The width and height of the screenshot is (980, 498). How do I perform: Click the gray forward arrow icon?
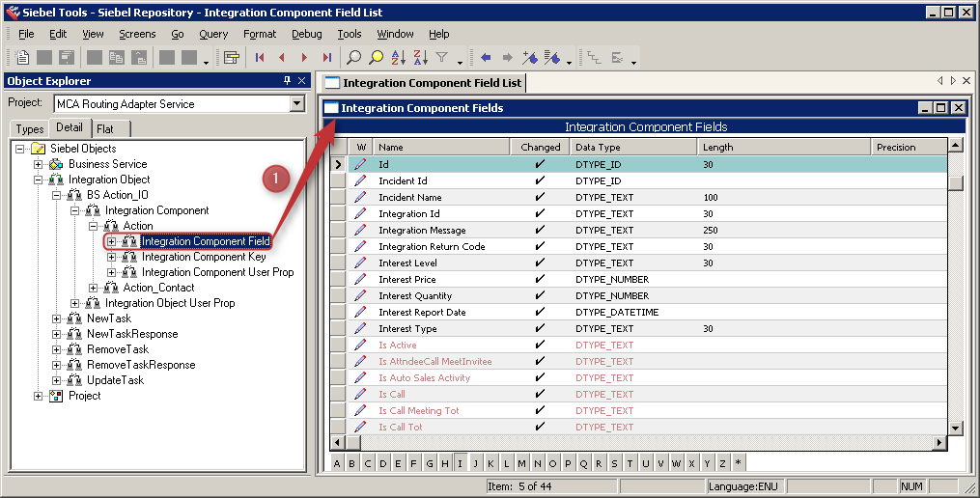(508, 58)
